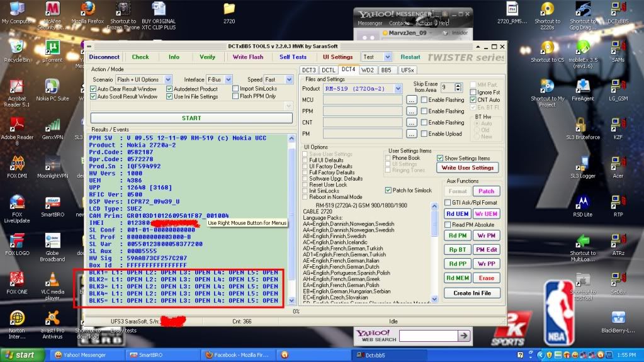Check the Read PM Absolute option

coord(448,225)
